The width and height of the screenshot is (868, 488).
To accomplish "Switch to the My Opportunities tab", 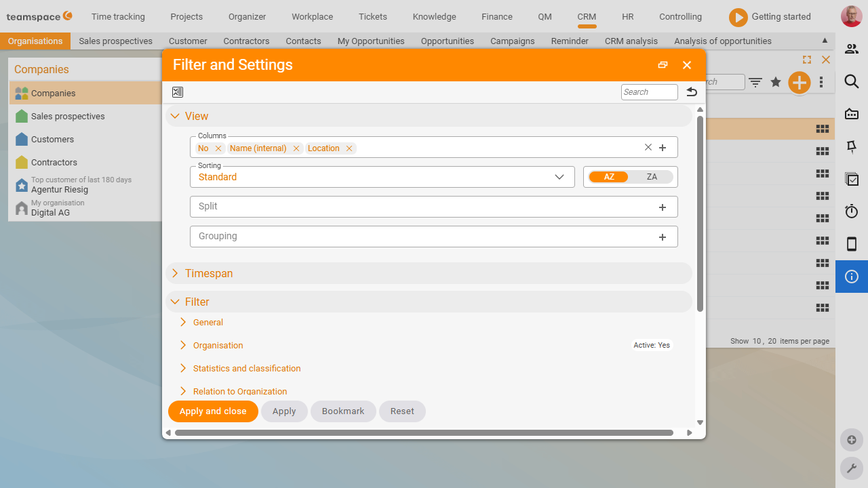I will pos(371,41).
